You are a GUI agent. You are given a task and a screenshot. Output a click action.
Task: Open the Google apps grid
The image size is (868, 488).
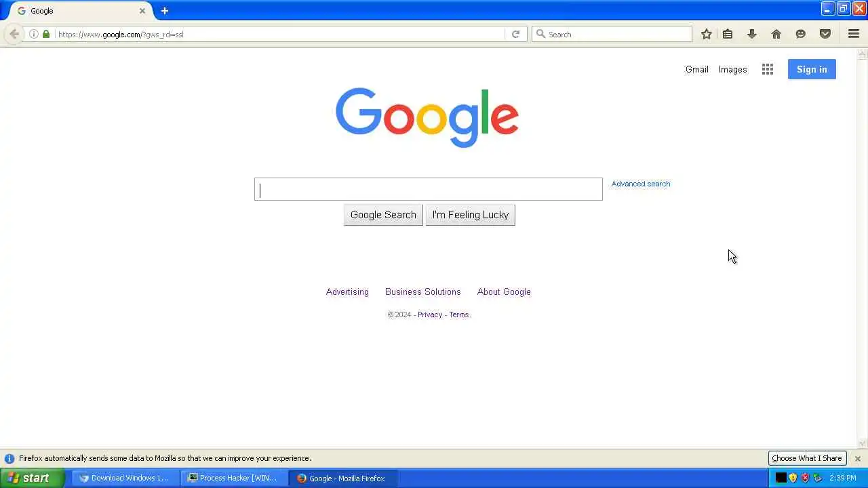point(768,69)
